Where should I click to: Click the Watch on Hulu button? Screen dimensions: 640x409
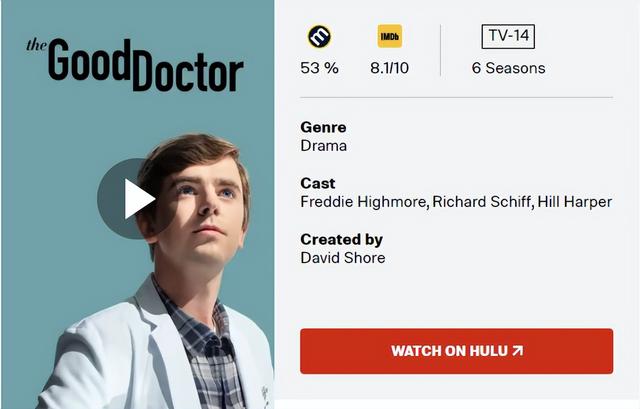tap(456, 351)
